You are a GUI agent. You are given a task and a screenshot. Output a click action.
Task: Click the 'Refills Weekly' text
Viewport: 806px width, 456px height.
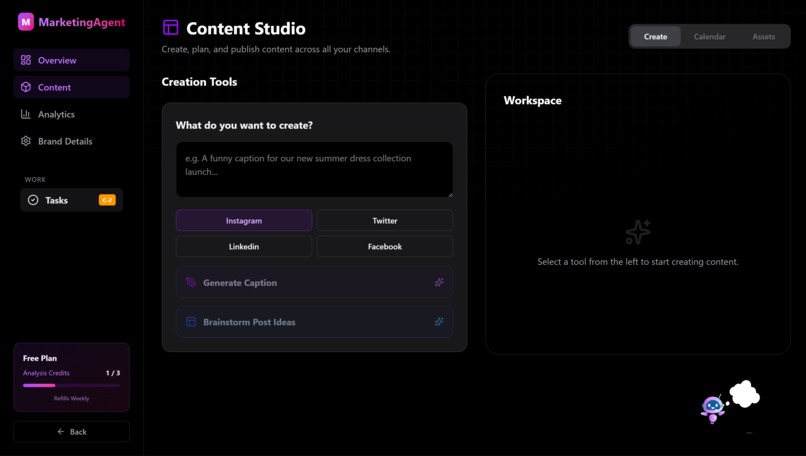71,398
